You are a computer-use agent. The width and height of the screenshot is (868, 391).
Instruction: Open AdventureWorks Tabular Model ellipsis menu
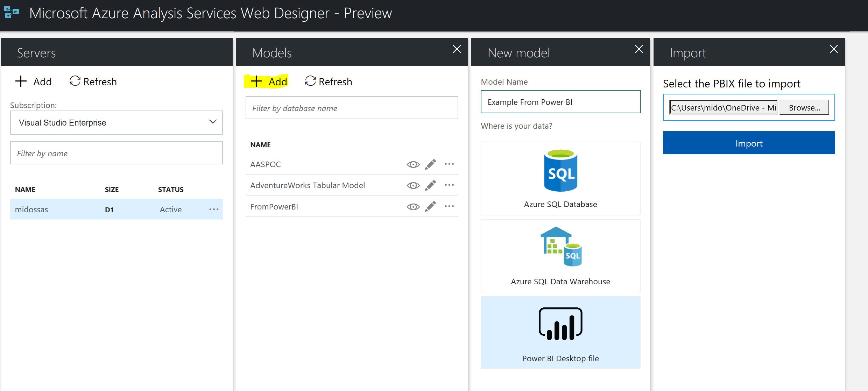pos(449,185)
